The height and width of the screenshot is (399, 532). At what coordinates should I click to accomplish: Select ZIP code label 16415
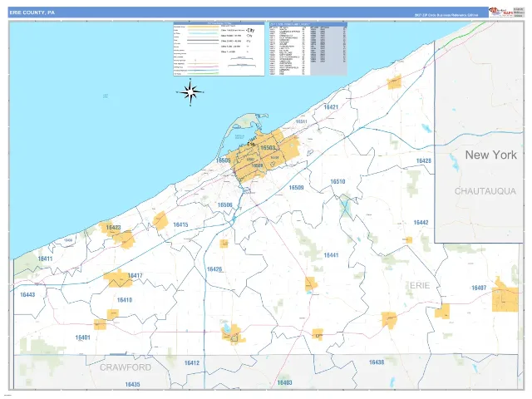[x=180, y=224]
